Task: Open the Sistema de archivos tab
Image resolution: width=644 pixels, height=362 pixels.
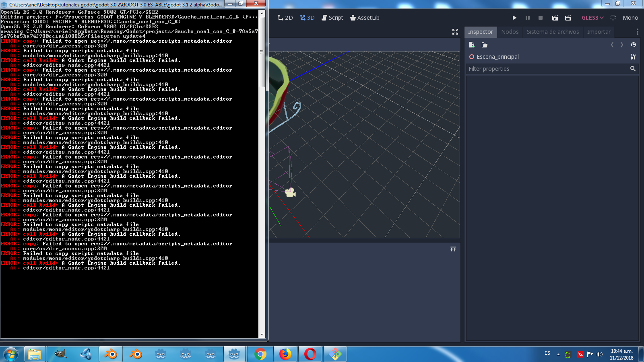Action: tap(553, 32)
